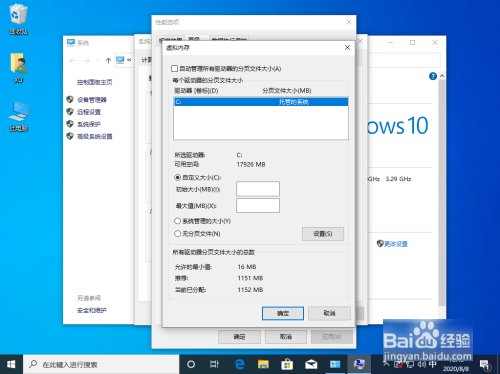Click the back arrow in System window
Image resolution: width=500 pixels, height=374 pixels.
[72, 60]
